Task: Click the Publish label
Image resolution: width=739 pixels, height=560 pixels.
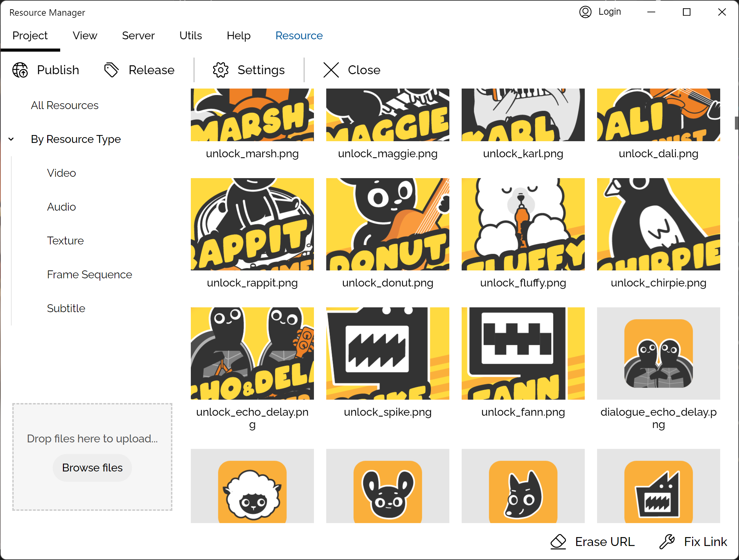Action: (x=58, y=70)
